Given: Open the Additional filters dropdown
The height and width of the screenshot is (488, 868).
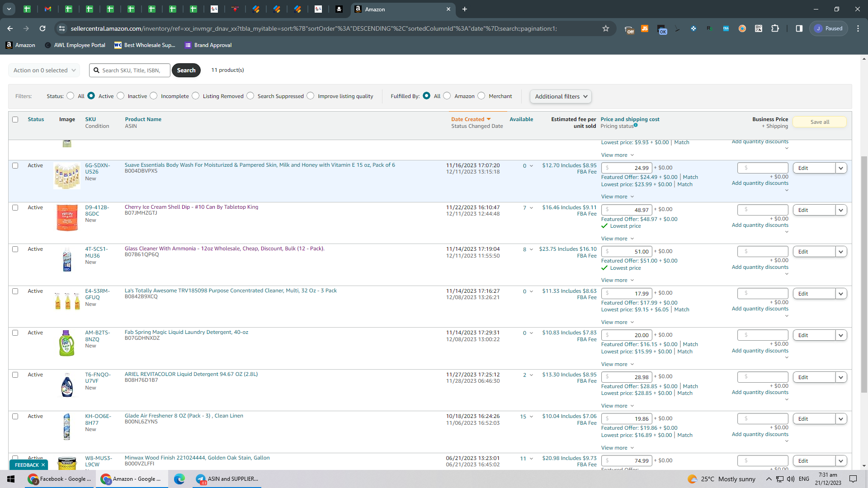Looking at the screenshot, I should 561,96.
